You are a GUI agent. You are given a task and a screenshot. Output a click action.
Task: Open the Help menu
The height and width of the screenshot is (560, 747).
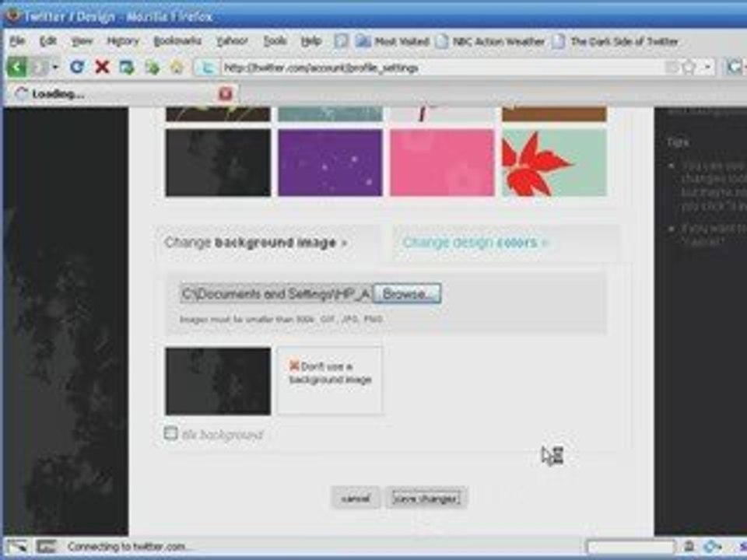click(311, 41)
